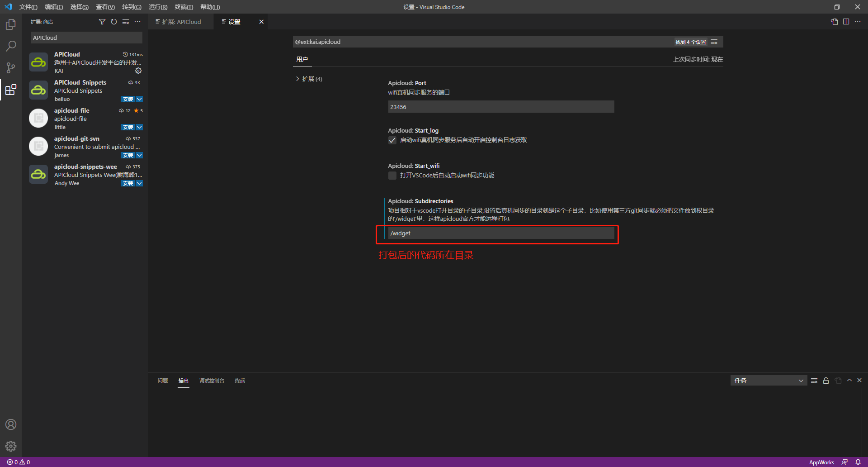868x467 pixels.
Task: Open install dropdown for apicloud-snippets-wee
Action: click(139, 183)
